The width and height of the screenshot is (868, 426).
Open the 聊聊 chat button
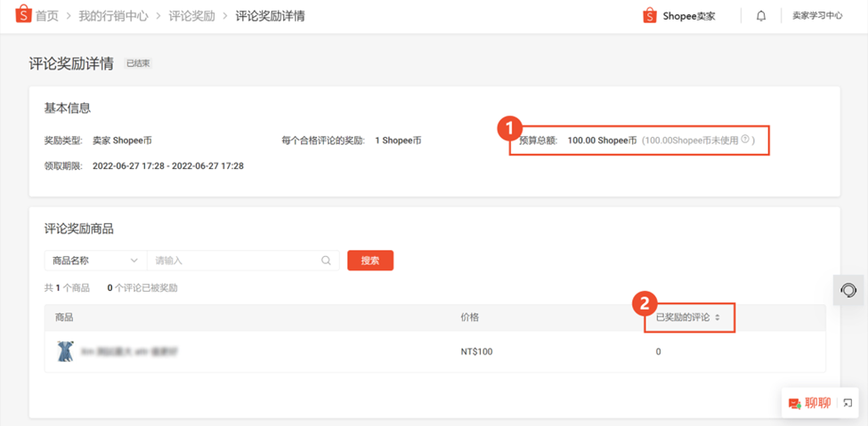click(x=809, y=403)
